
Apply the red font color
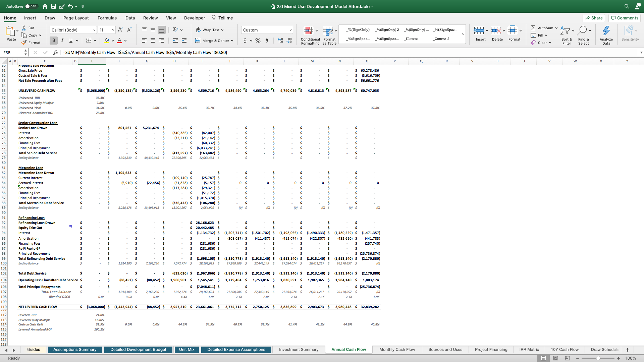pos(119,41)
